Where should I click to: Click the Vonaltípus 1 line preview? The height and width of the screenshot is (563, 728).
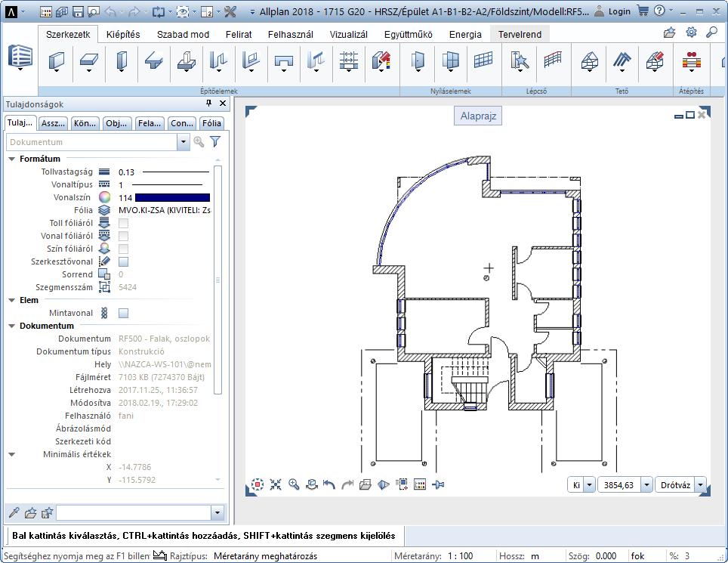click(x=167, y=185)
